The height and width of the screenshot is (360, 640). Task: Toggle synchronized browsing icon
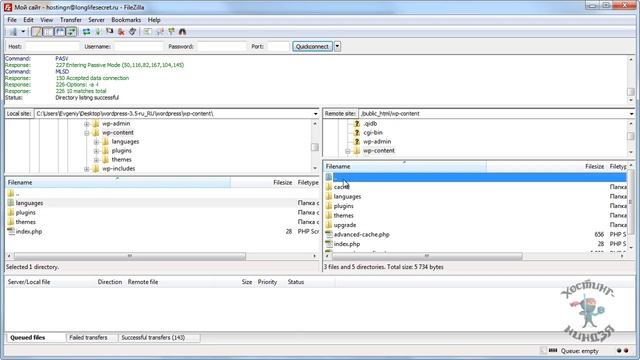171,31
